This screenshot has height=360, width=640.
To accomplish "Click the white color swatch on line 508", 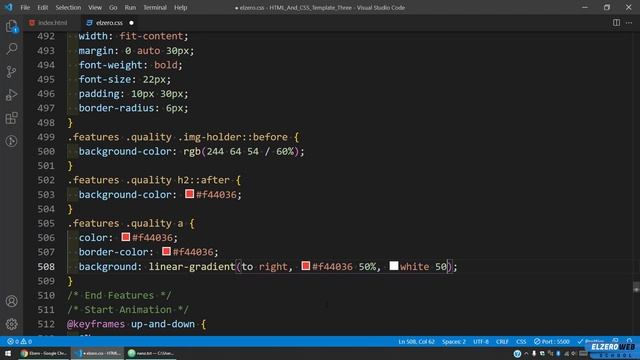I will pos(393,266).
